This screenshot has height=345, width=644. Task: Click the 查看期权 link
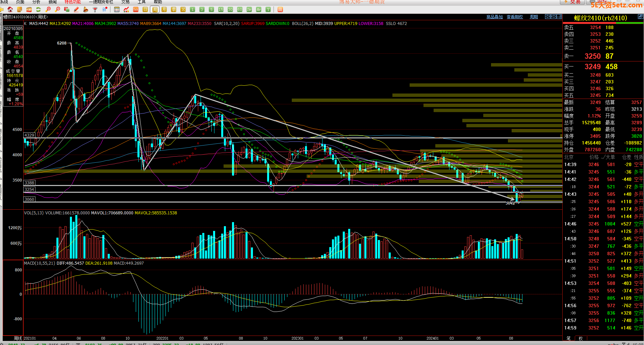tap(515, 17)
